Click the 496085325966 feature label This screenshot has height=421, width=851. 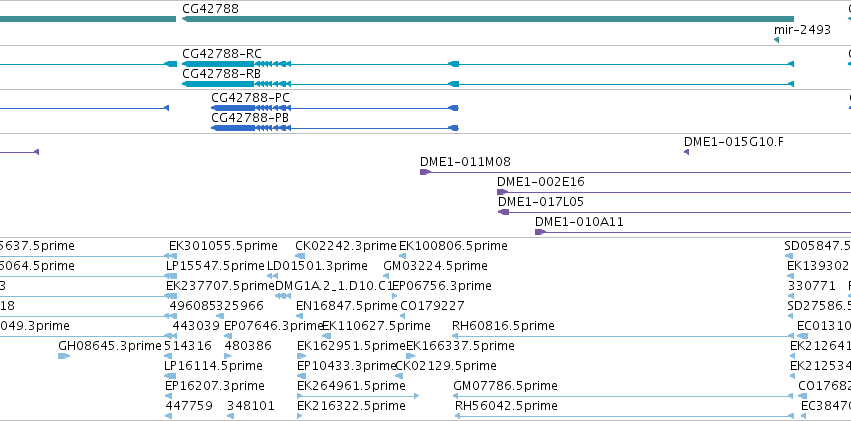pos(217,306)
